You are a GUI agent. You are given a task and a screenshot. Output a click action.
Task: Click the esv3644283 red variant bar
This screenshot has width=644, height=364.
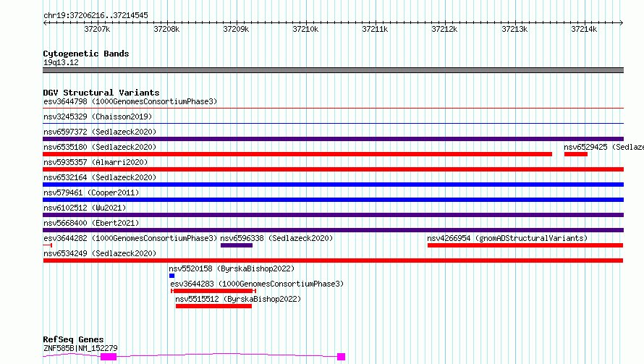[213, 291]
